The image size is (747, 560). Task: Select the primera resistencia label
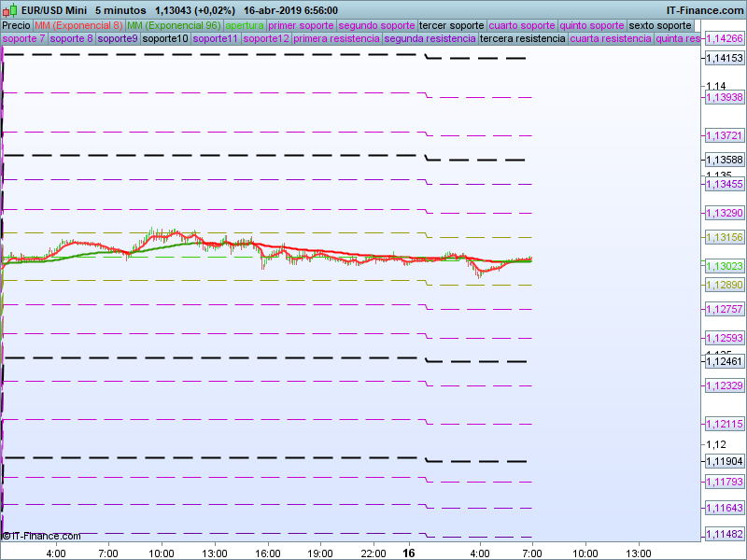click(x=336, y=39)
